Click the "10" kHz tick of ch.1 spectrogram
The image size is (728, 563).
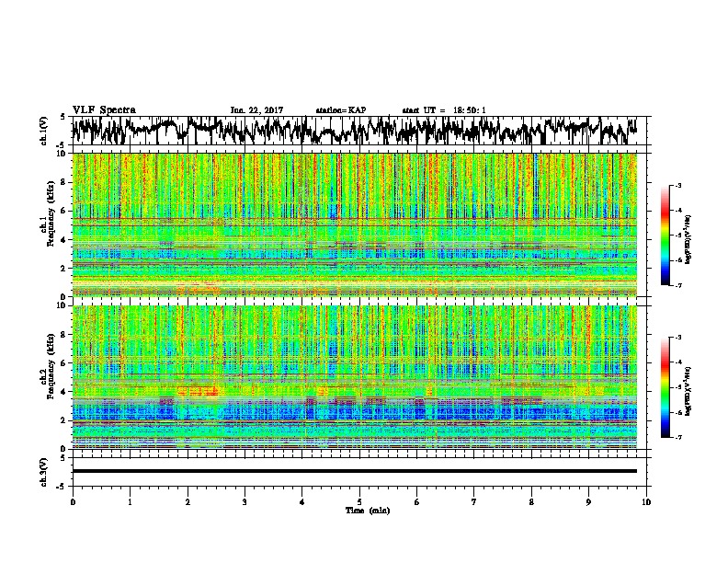(x=63, y=154)
